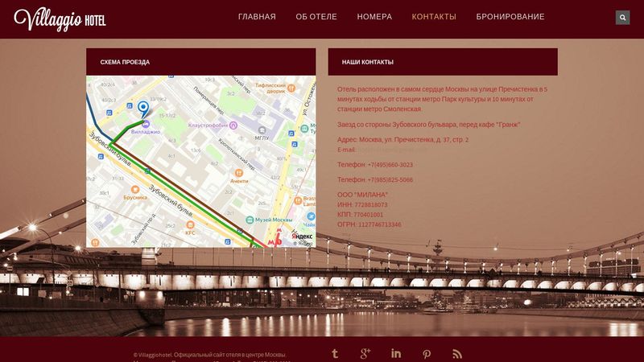Screen dimensions: 644x362
Task: Open the Google Plus social icon
Action: 365,353
